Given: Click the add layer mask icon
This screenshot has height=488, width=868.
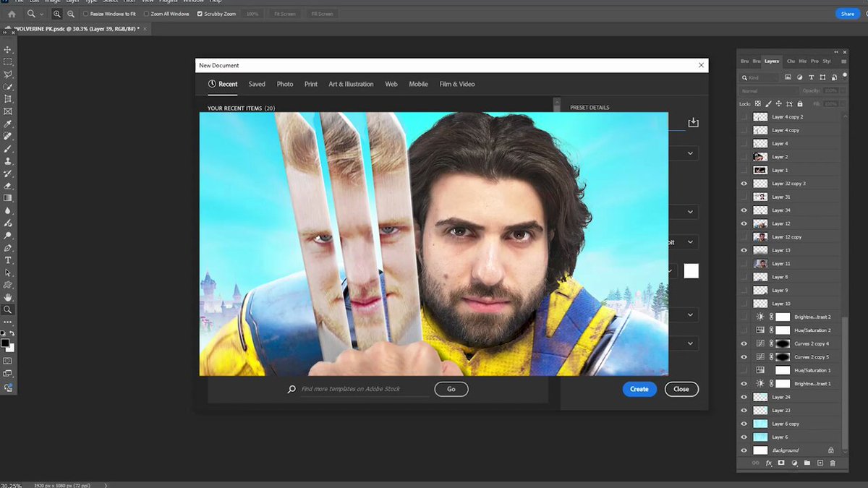Looking at the screenshot, I should (782, 463).
